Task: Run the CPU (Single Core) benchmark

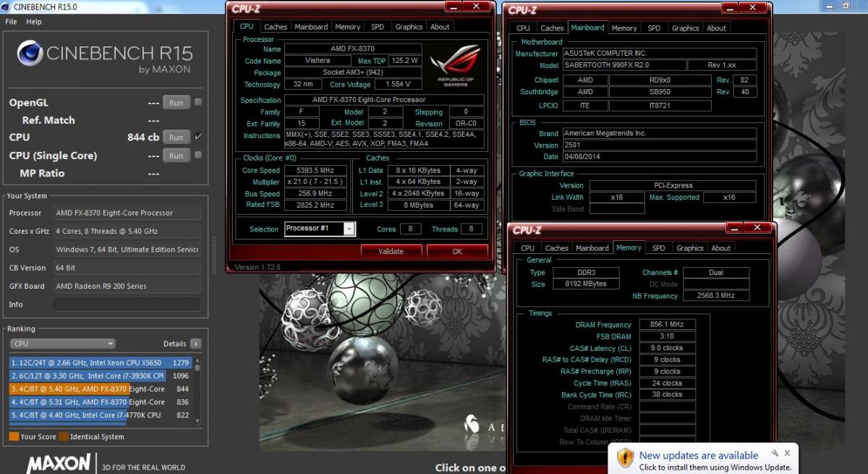Action: point(176,156)
